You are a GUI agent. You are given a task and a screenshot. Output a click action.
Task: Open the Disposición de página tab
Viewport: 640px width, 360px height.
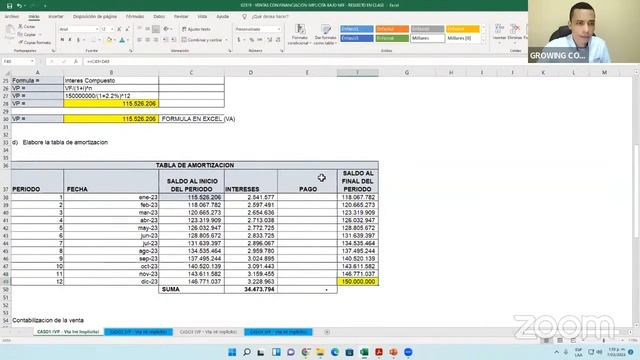click(95, 17)
